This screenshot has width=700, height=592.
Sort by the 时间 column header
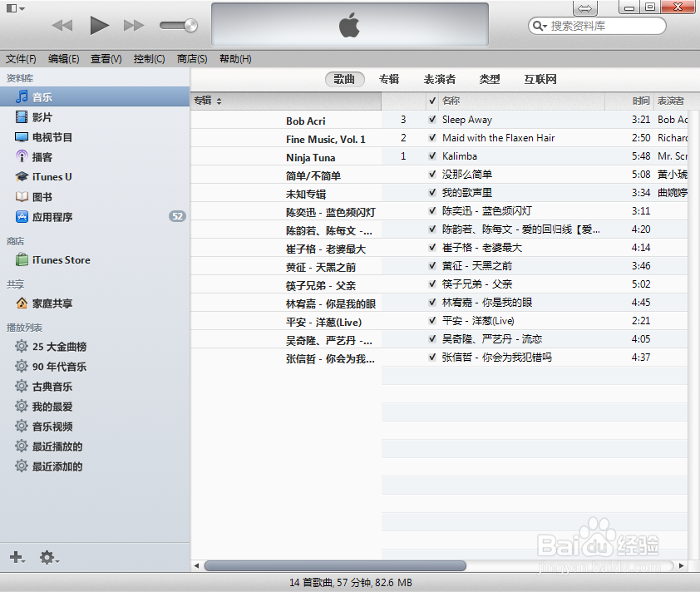point(629,101)
